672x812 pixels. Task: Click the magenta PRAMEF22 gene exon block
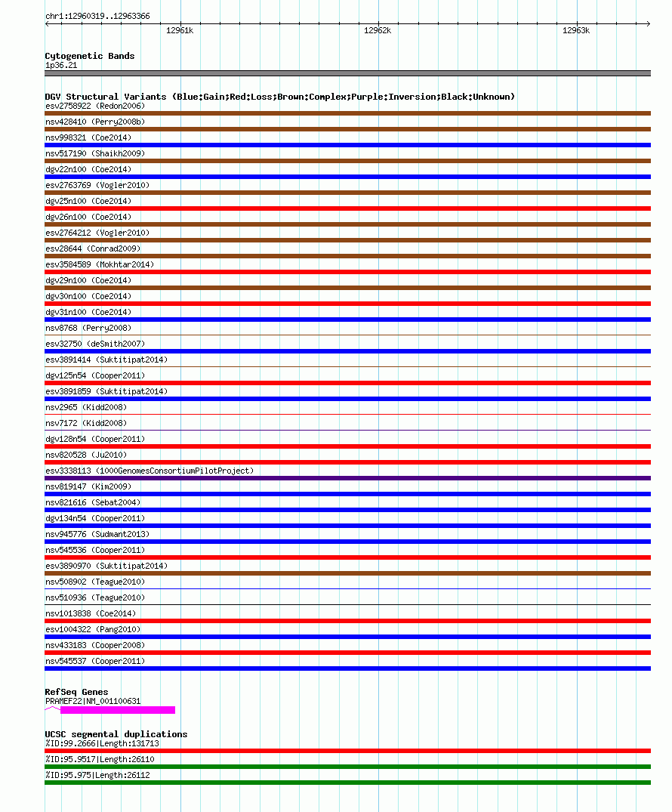point(118,710)
